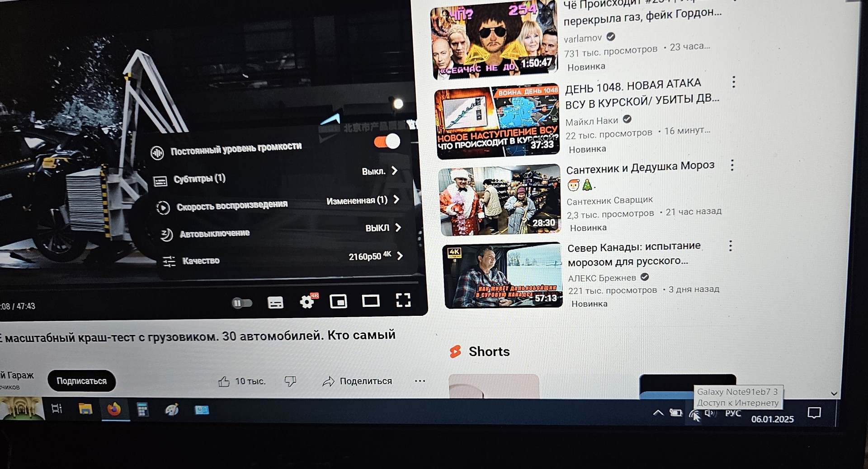Screen dimensions: 868x469
Task: Launch Calculator from the taskbar
Action: coord(143,410)
